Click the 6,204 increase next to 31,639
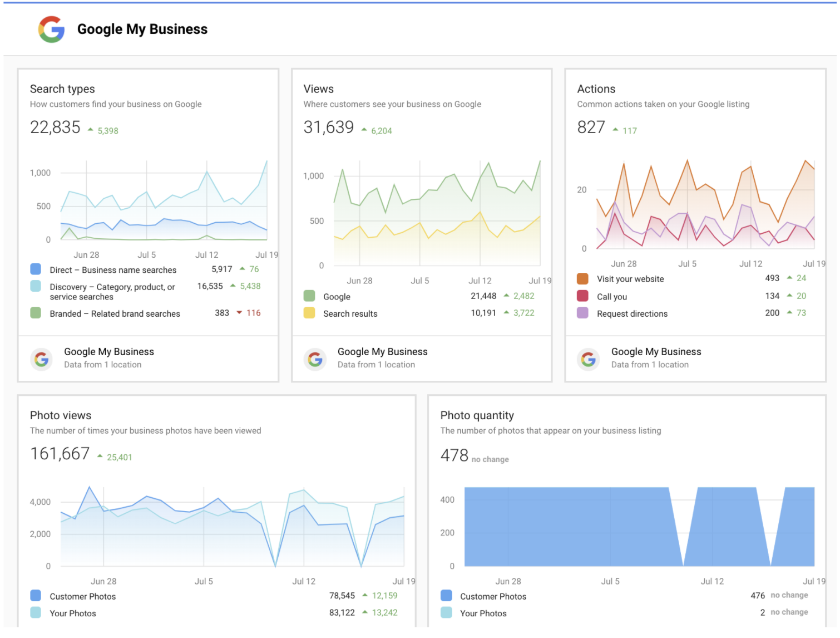Image resolution: width=840 pixels, height=638 pixels. (377, 131)
